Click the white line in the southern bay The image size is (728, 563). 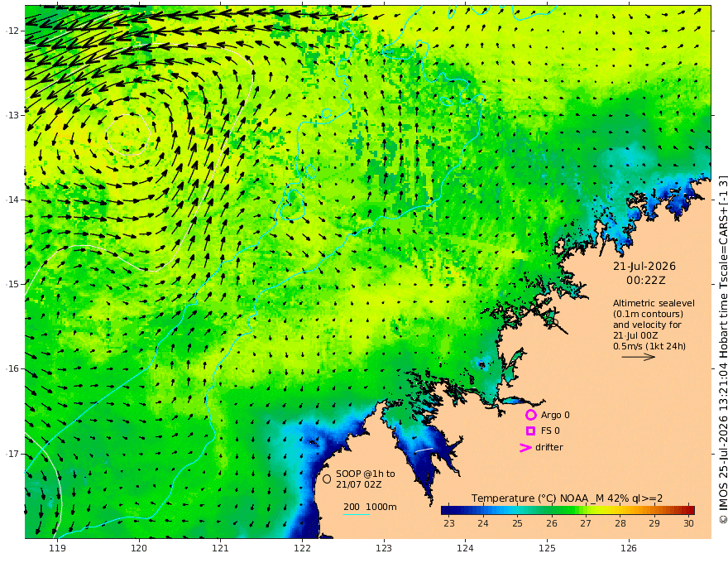[x=424, y=450]
